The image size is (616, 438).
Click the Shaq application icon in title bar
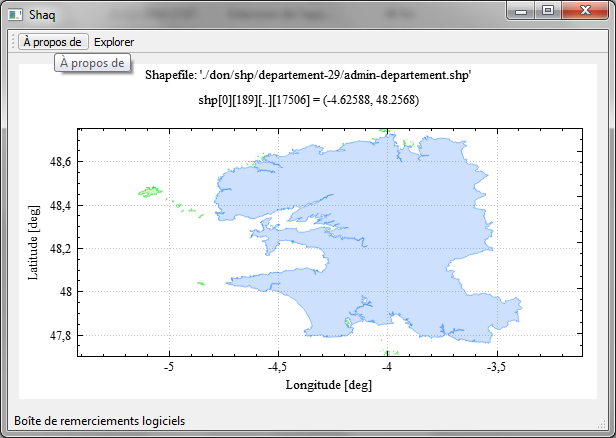tap(15, 13)
